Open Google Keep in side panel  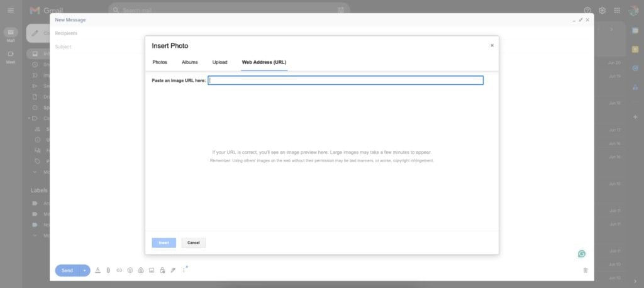[x=635, y=49]
